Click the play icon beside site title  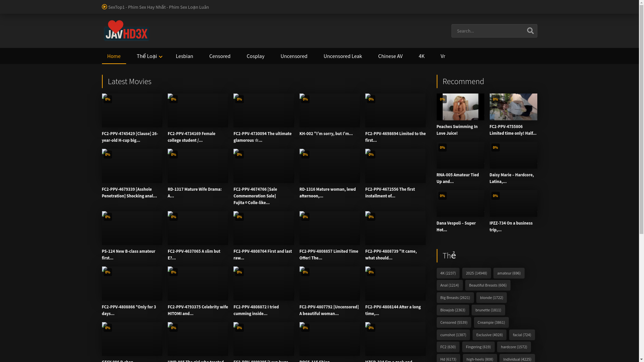point(104,7)
